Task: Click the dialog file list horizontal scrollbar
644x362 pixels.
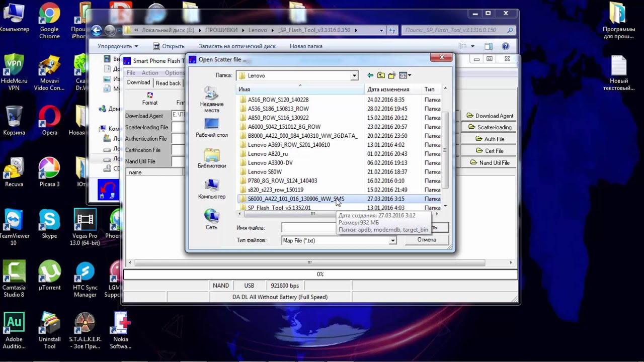Action: coord(312,214)
